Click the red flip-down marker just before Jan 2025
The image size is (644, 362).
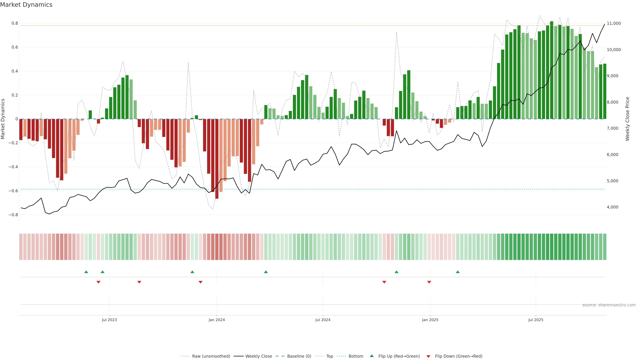click(x=429, y=282)
